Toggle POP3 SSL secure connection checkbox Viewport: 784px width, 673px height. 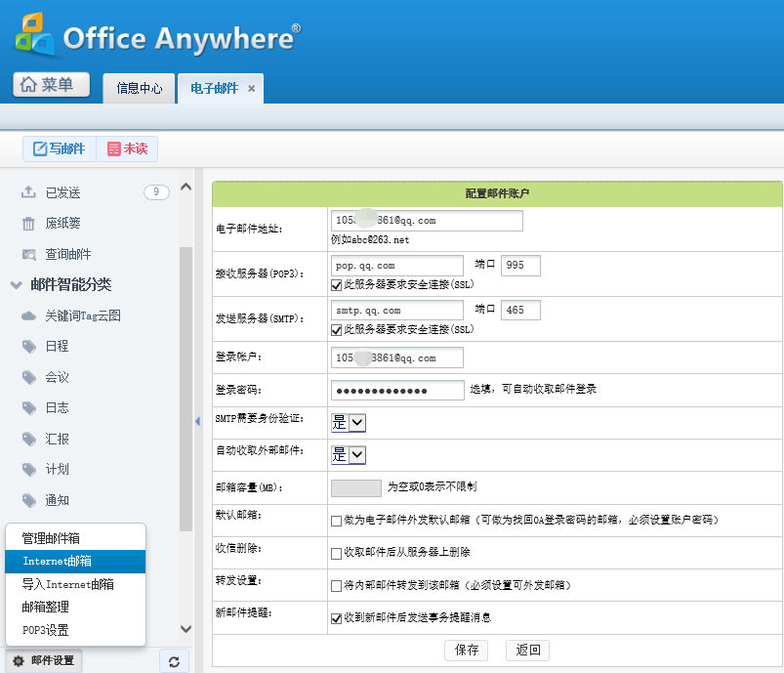338,284
